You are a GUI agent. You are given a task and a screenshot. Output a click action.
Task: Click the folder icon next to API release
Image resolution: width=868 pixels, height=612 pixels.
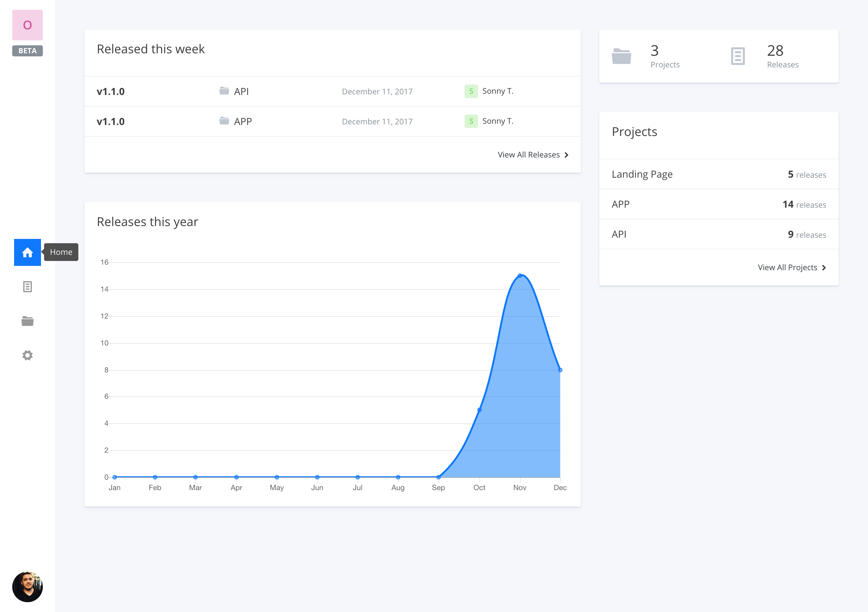pos(224,91)
